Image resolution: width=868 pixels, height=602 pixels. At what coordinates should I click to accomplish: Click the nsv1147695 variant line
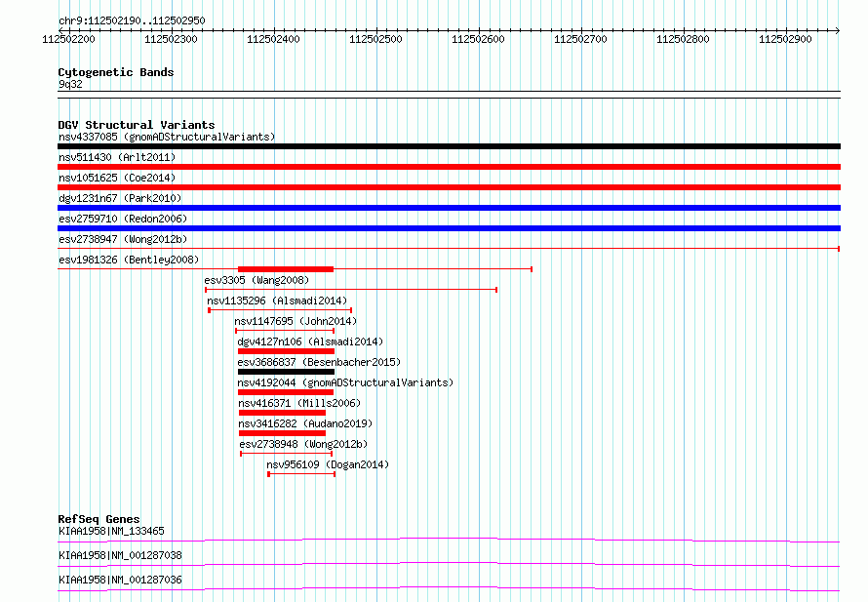[x=285, y=331]
